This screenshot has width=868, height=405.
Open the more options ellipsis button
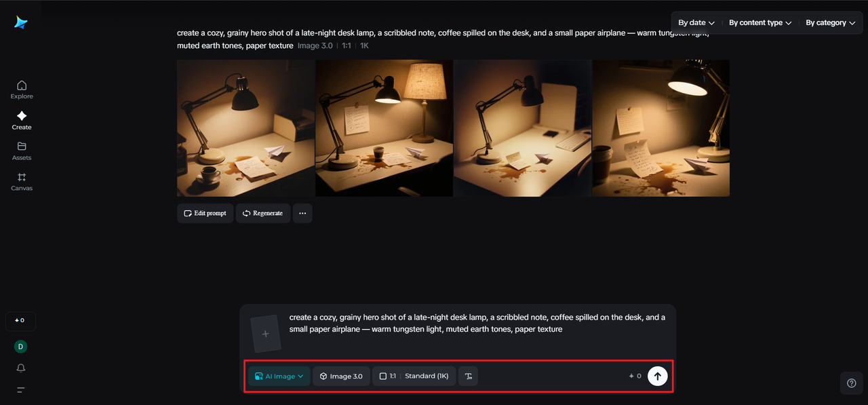click(302, 213)
